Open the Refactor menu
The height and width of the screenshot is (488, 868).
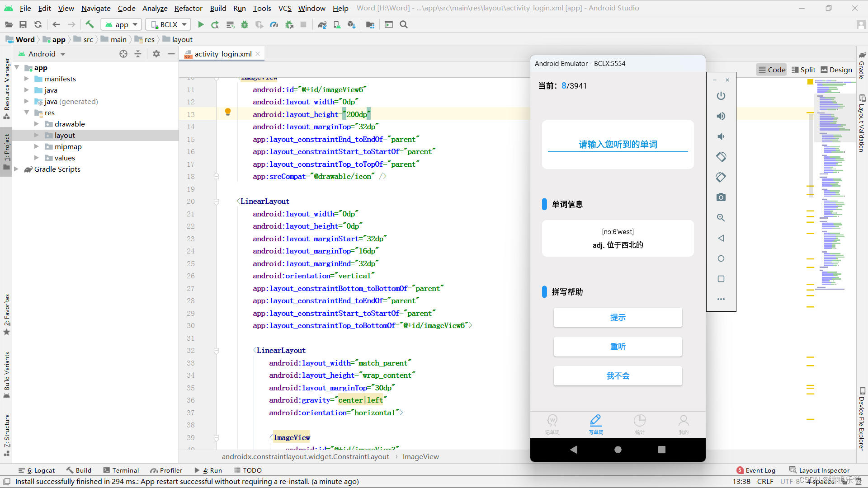(x=188, y=8)
